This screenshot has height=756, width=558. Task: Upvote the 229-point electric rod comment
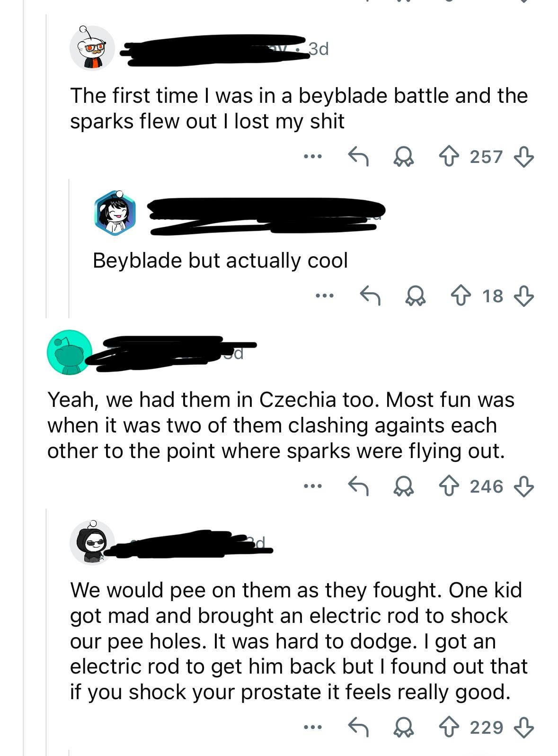pyautogui.click(x=449, y=727)
